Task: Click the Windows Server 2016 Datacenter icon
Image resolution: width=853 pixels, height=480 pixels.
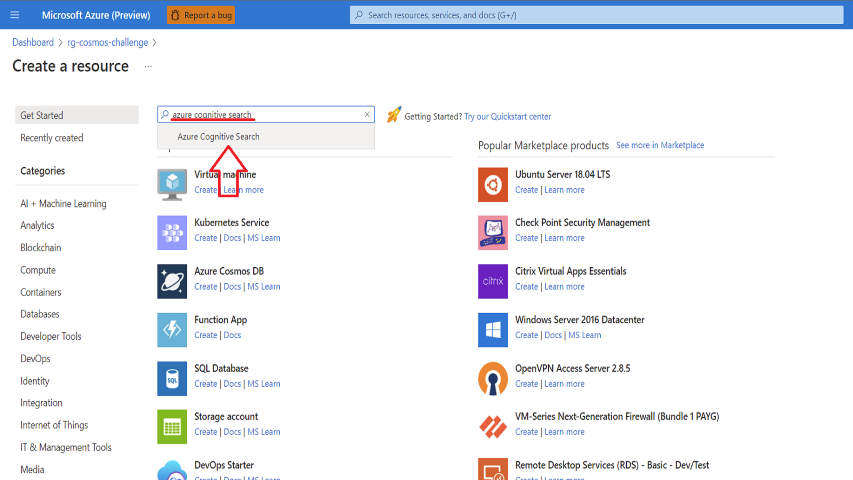Action: (x=493, y=330)
